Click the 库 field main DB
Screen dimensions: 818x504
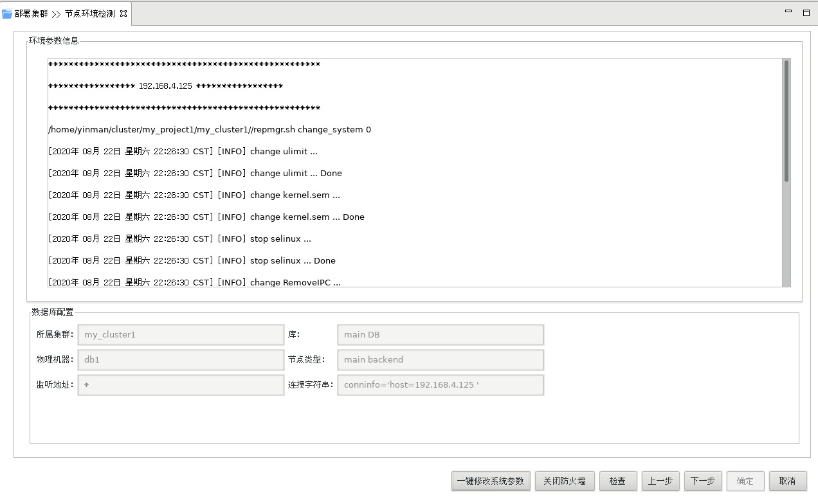coord(441,334)
